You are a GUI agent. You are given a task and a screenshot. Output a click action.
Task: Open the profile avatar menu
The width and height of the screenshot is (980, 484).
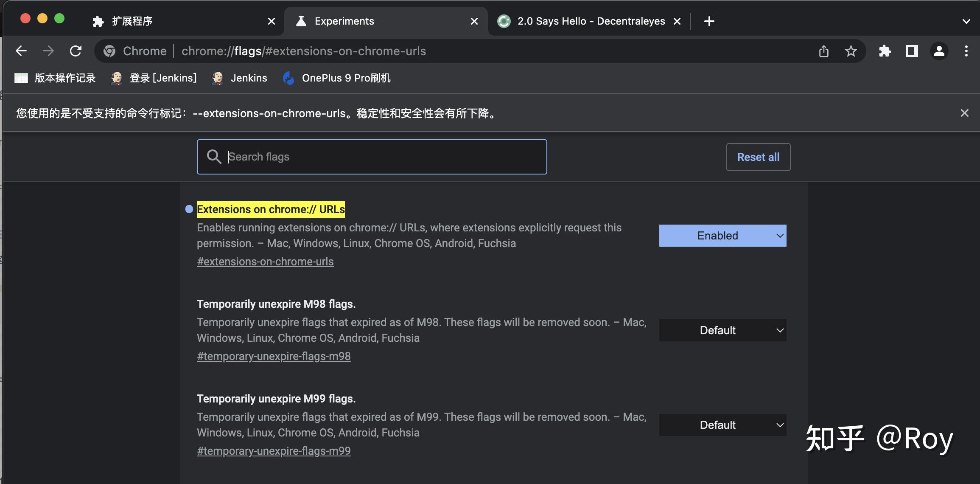click(939, 51)
